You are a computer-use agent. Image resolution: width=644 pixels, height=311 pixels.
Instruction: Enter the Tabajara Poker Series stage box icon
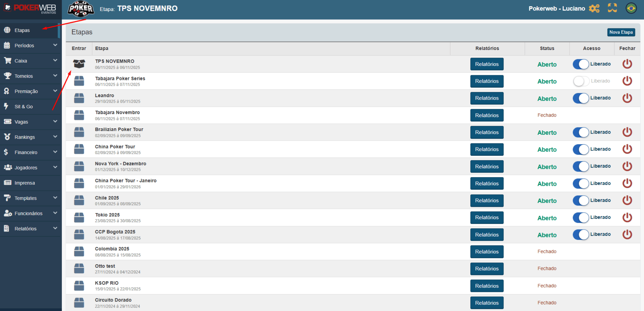point(79,81)
